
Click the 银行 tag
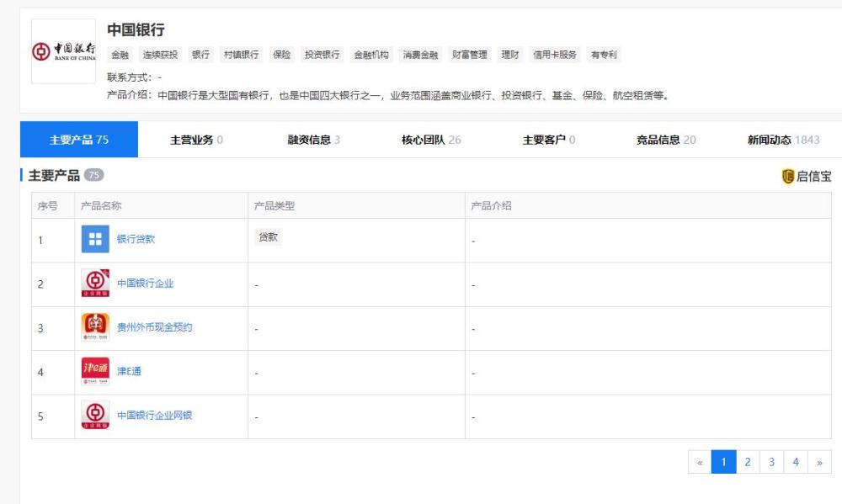click(201, 55)
